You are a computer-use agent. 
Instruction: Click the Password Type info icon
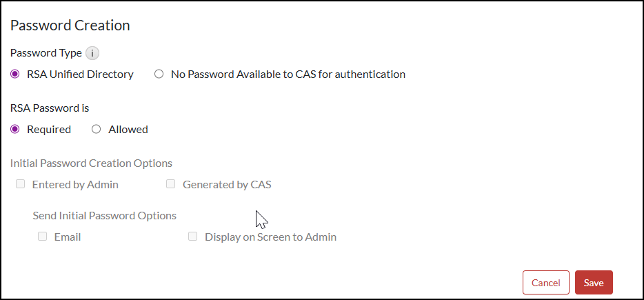pos(93,53)
